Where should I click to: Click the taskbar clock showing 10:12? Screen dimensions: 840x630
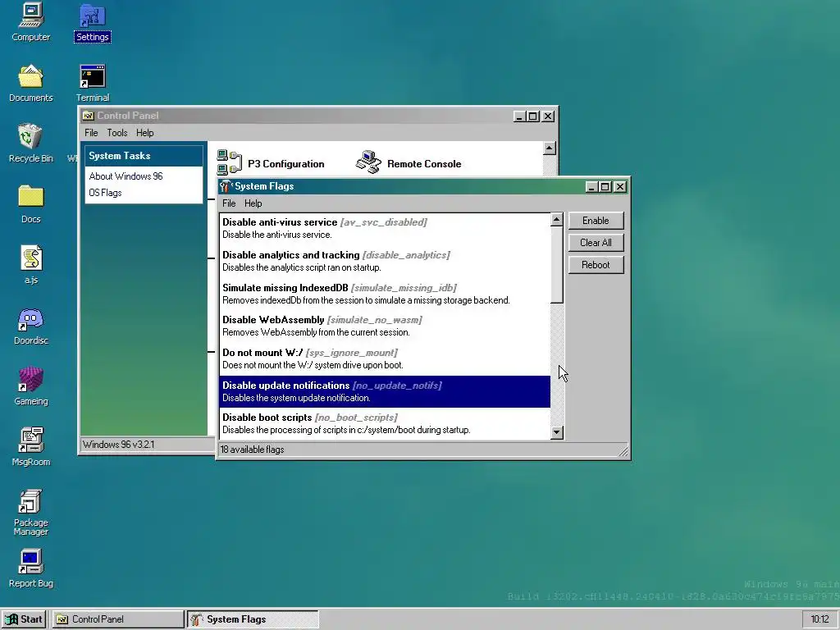click(819, 619)
